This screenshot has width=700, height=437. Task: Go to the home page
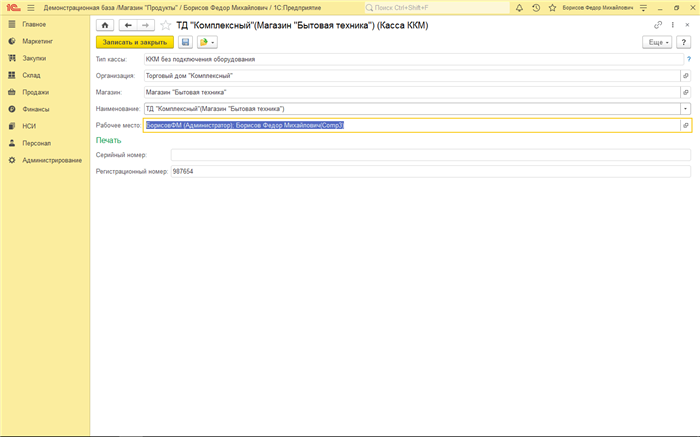(105, 25)
